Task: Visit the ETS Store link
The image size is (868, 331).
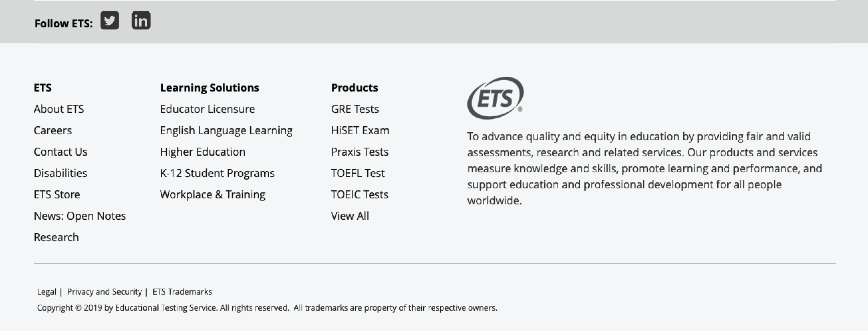Action: click(x=57, y=195)
